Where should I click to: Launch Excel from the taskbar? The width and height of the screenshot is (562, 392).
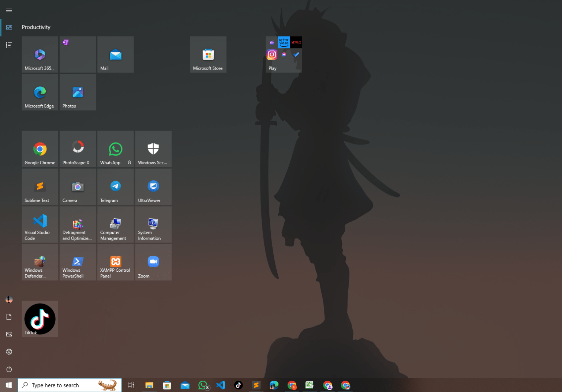pyautogui.click(x=309, y=385)
